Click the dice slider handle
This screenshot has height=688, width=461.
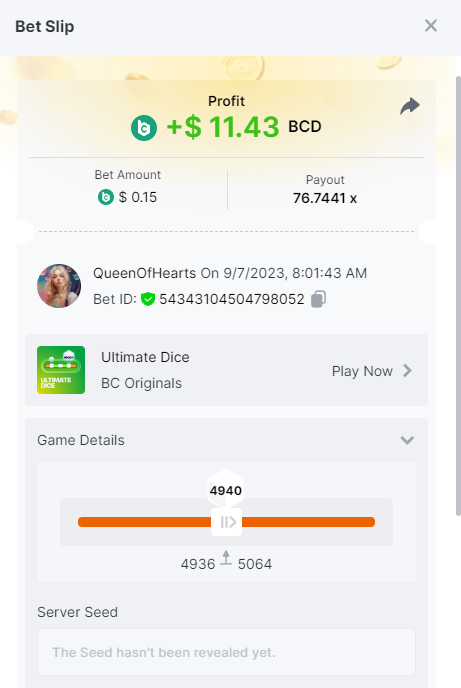click(226, 522)
